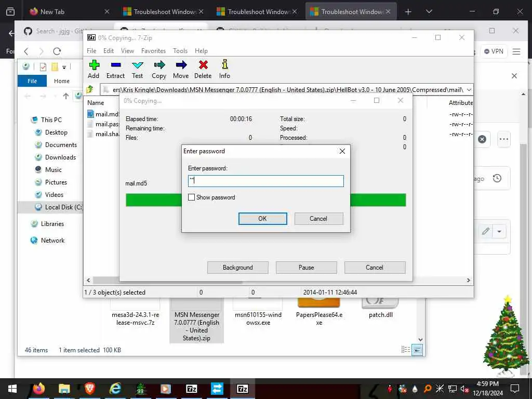Click Cancel in the copying progress dialog
This screenshot has width=532, height=399.
[375, 268]
